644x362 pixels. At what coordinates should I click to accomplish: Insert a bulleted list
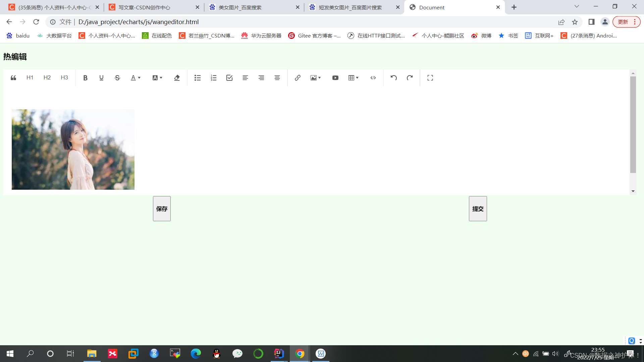[198, 78]
